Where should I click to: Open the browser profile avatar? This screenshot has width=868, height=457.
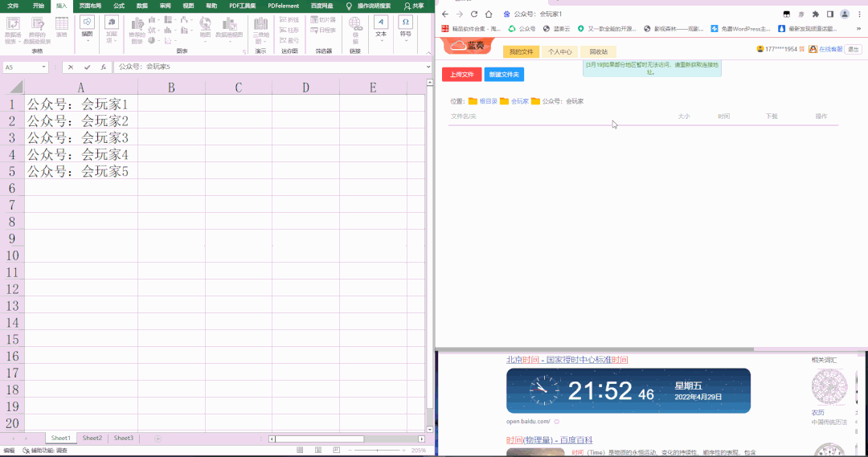pos(845,14)
